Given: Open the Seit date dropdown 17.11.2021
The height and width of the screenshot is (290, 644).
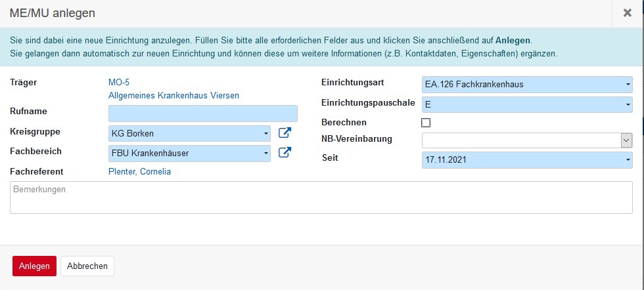Looking at the screenshot, I should coord(526,159).
